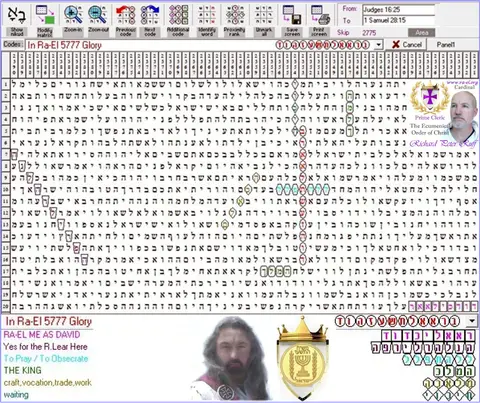
Task: Go to Previous code icon
Action: click(x=126, y=14)
